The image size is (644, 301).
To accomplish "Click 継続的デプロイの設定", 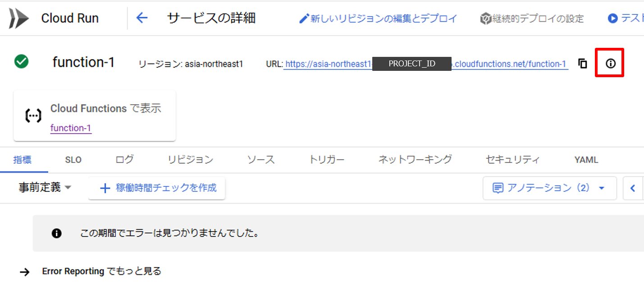I will 532,19.
